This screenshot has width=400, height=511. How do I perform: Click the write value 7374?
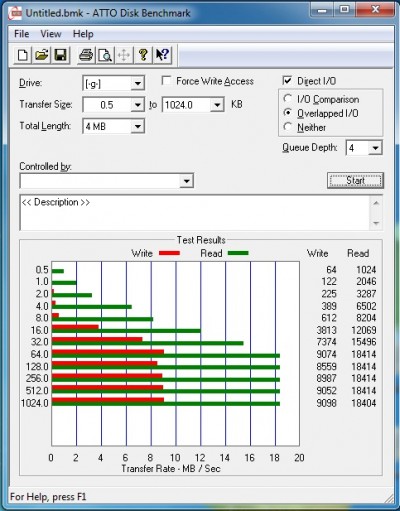pos(326,342)
